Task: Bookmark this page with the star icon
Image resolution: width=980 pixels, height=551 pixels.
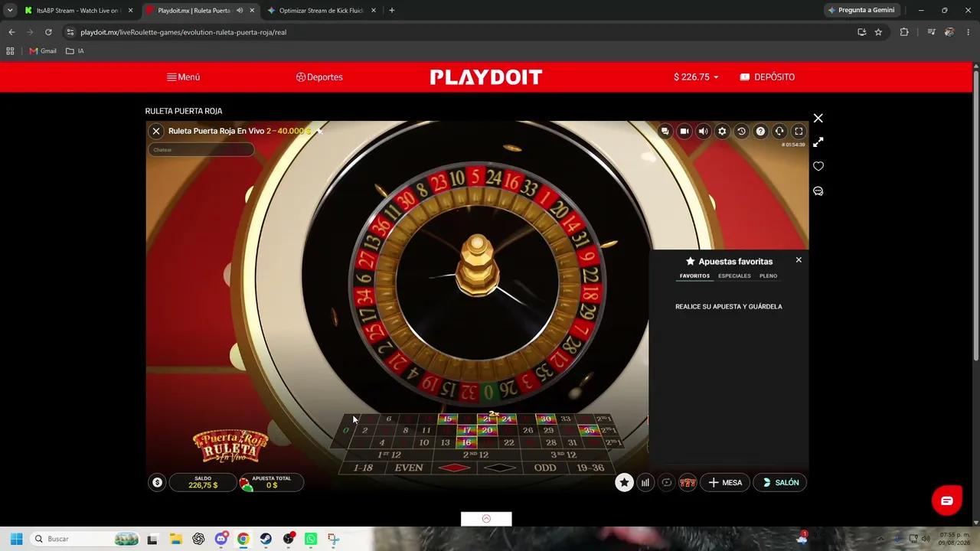Action: [878, 32]
